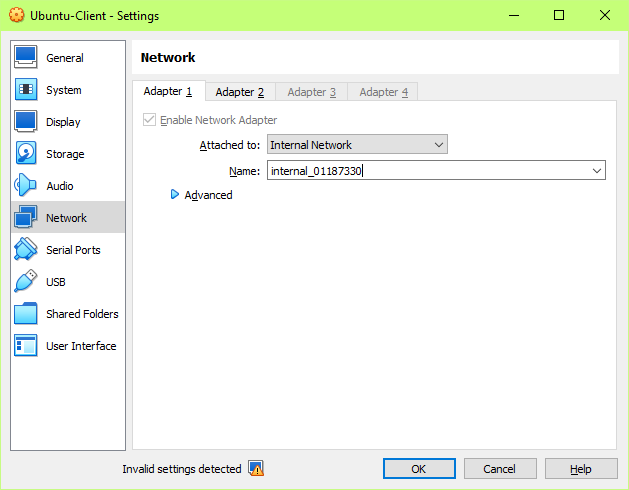Toggle Enable Network Adapter checkbox

coord(149,120)
